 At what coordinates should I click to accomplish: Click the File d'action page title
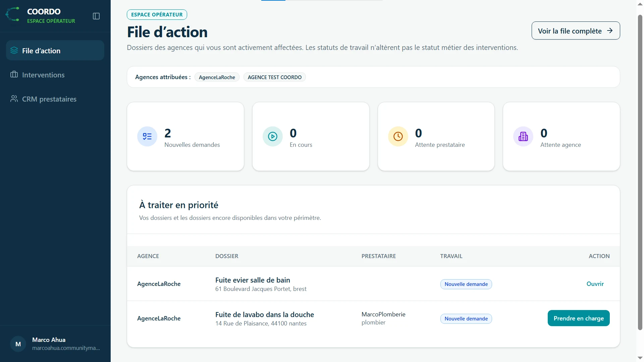pyautogui.click(x=167, y=32)
